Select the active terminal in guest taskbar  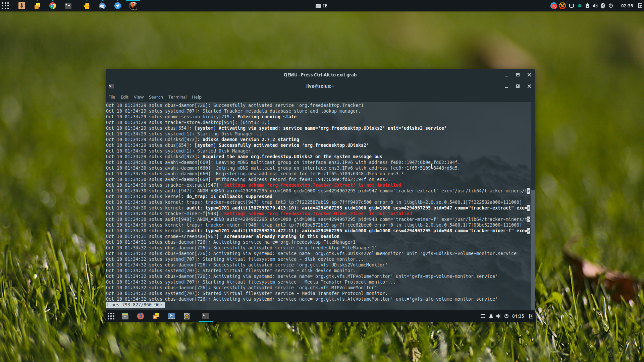coord(206,316)
